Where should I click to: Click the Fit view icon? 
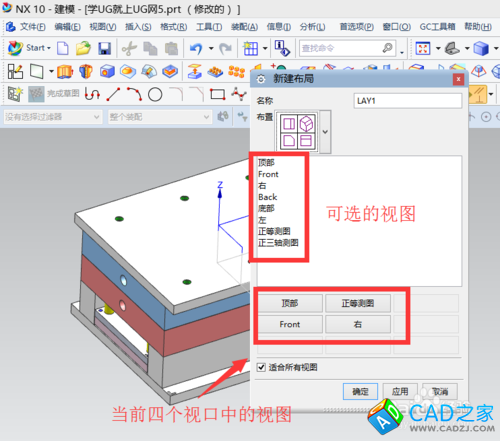pyautogui.click(x=423, y=49)
